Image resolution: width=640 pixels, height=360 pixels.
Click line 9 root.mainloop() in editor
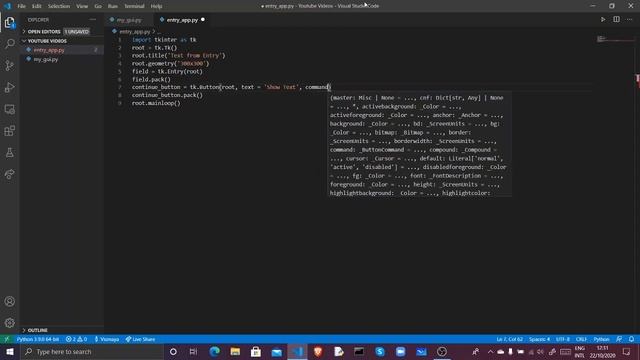coord(156,103)
